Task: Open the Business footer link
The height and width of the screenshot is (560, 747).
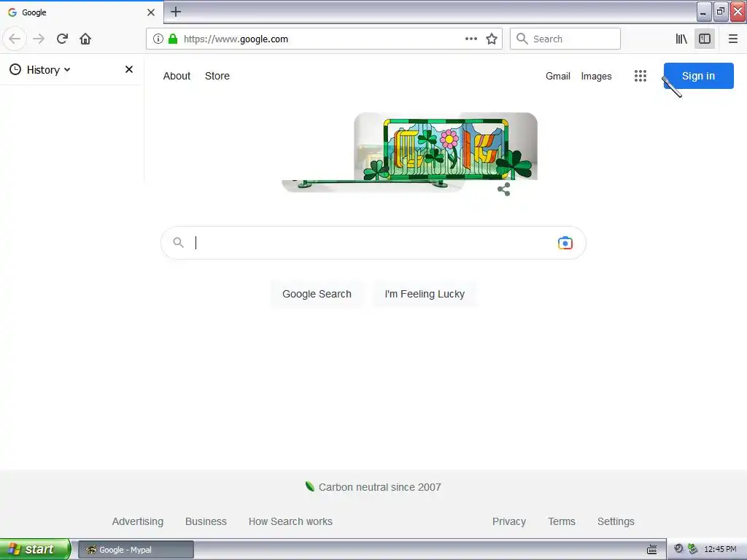Action: pyautogui.click(x=206, y=521)
